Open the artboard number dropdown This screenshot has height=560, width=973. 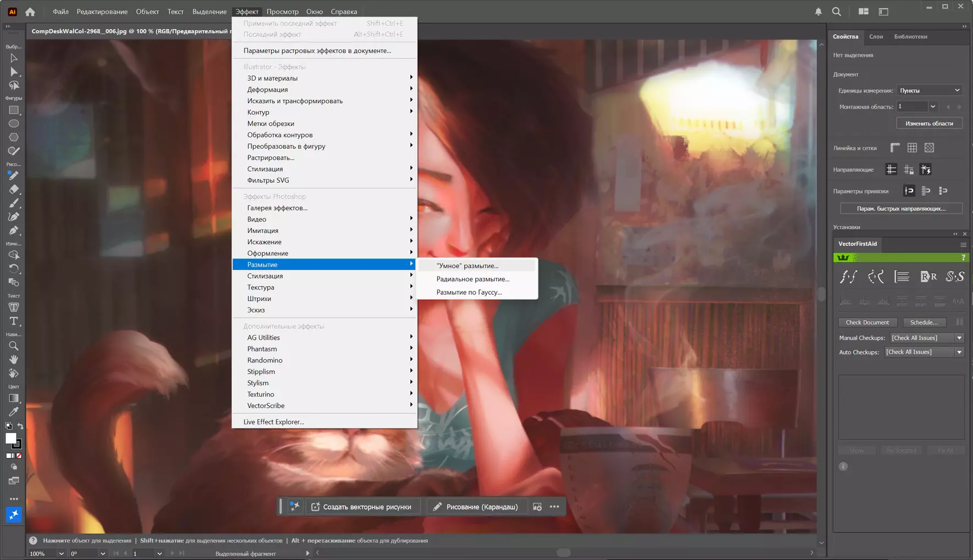click(x=933, y=107)
